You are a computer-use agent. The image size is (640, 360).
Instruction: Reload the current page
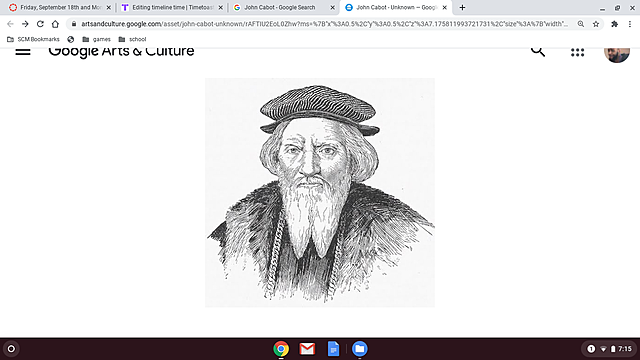40,24
